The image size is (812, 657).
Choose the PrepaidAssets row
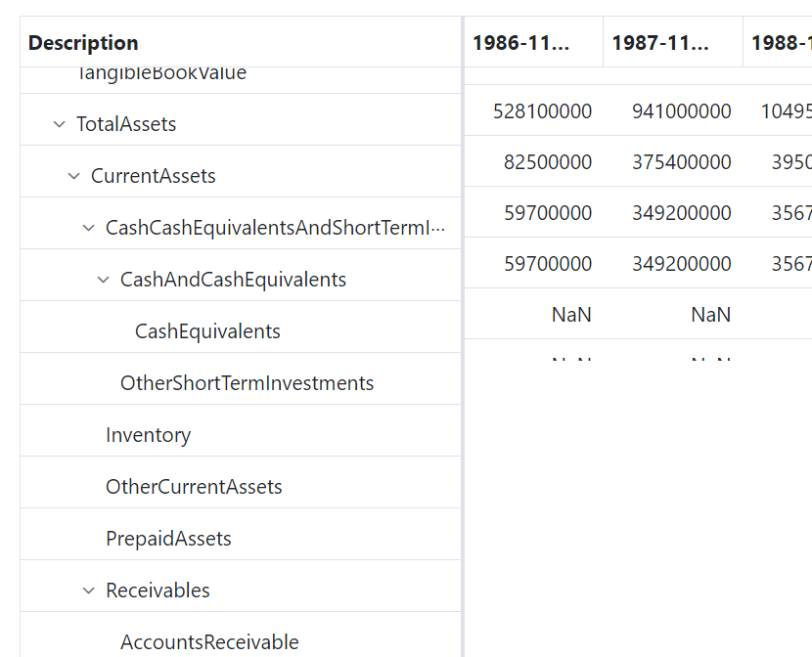click(x=168, y=539)
